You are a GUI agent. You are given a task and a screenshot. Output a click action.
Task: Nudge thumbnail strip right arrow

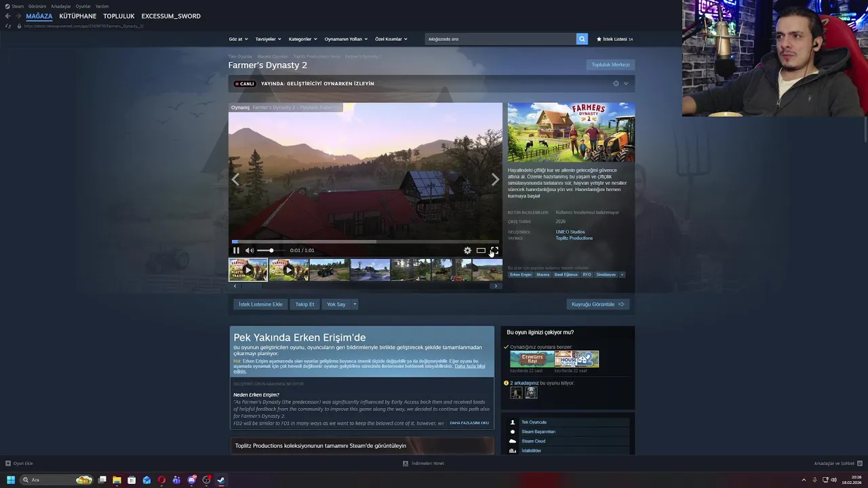point(496,286)
